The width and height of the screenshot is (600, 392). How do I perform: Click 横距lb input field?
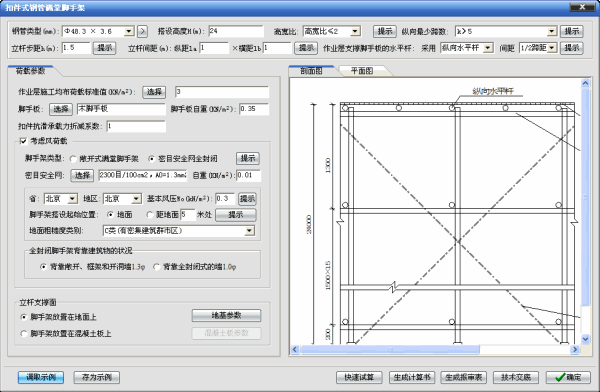pyautogui.click(x=277, y=48)
